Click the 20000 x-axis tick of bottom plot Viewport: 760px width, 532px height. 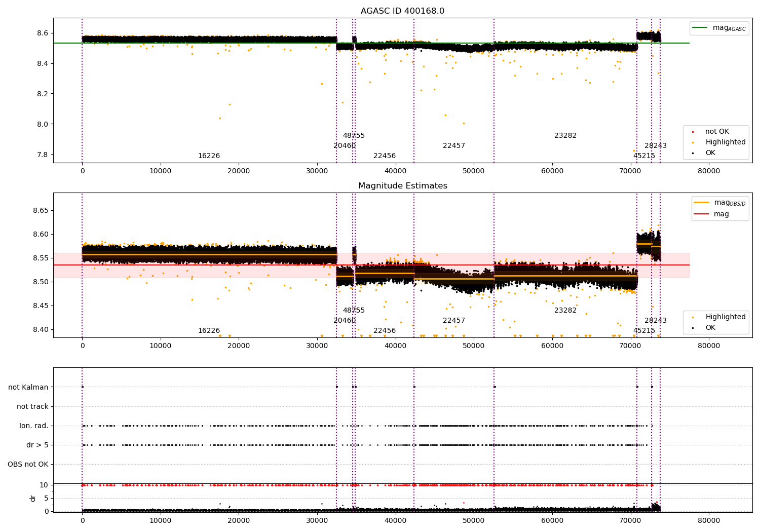click(239, 521)
